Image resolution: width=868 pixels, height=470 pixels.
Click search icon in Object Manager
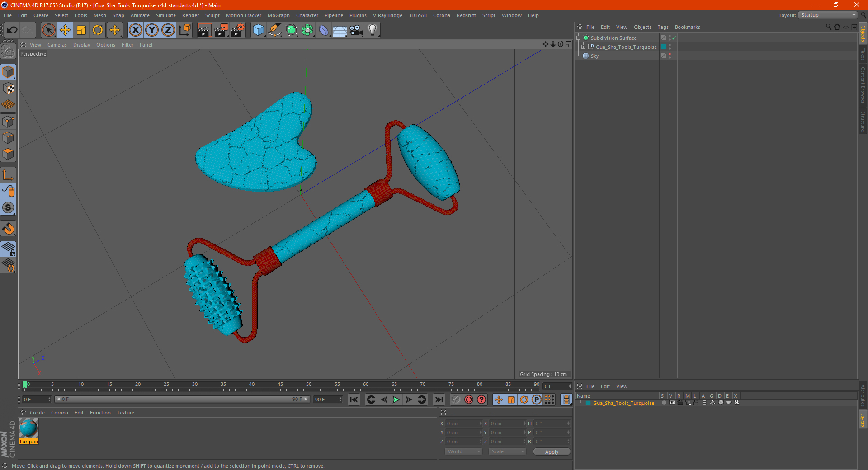click(x=828, y=27)
